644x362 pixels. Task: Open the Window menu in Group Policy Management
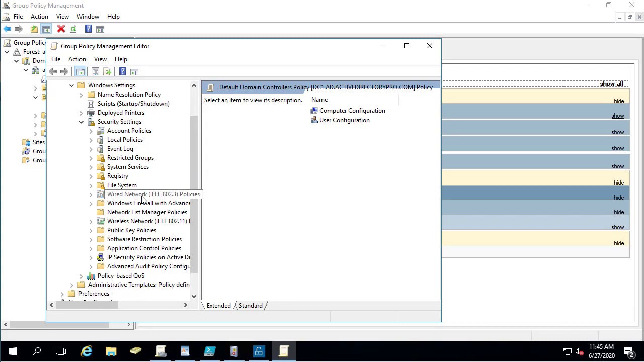tap(88, 17)
